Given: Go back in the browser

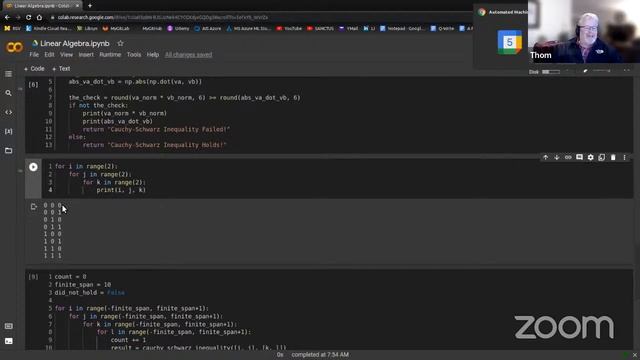Looking at the screenshot, I should (x=7, y=18).
